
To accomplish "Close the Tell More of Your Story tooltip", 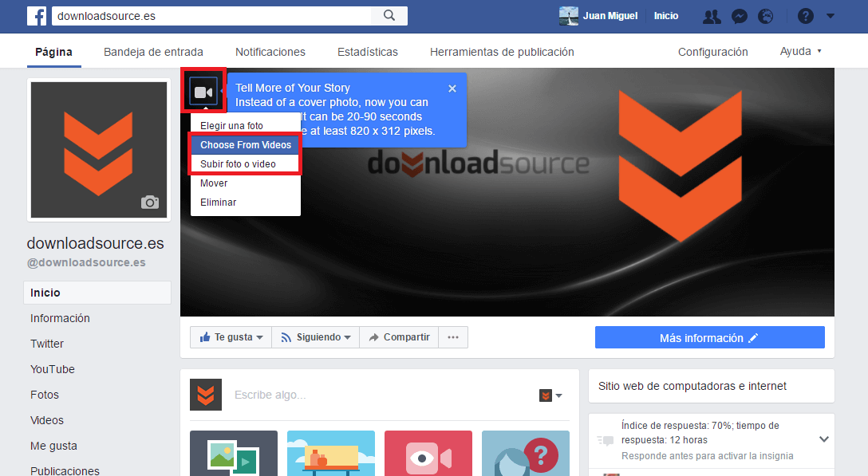I will tap(452, 89).
